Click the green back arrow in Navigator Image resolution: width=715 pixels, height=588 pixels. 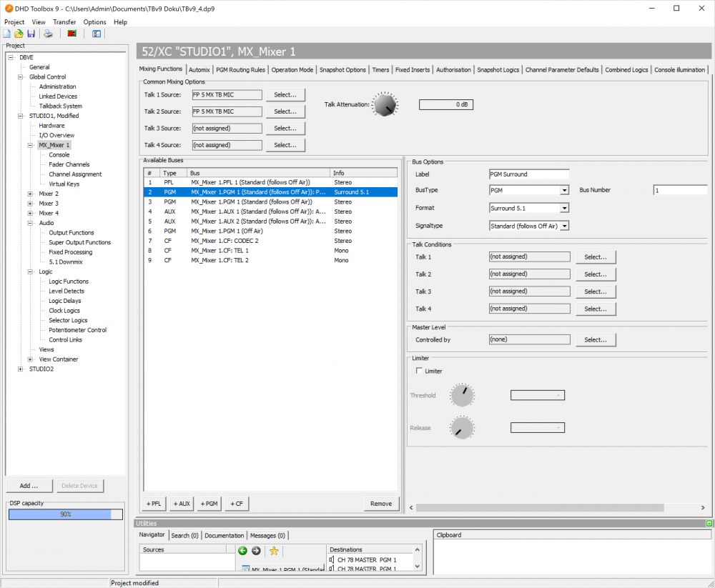(243, 551)
